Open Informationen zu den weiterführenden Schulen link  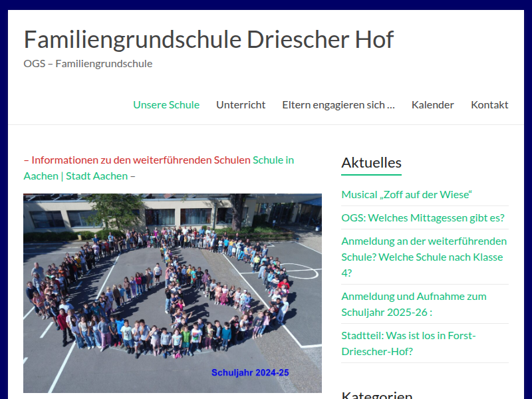141,160
